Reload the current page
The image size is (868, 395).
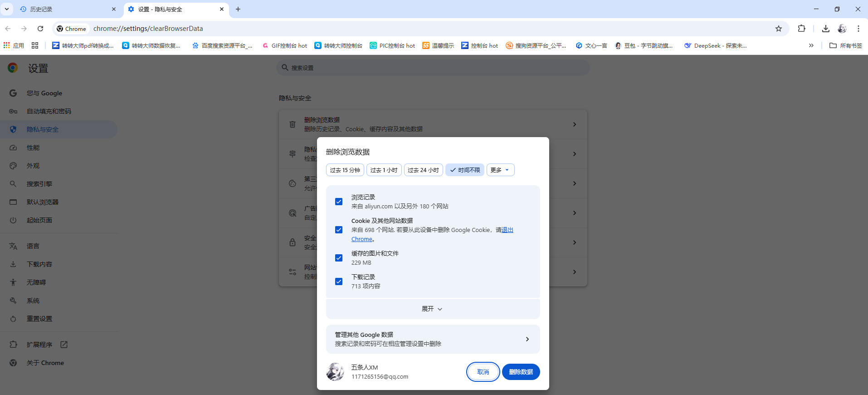40,29
